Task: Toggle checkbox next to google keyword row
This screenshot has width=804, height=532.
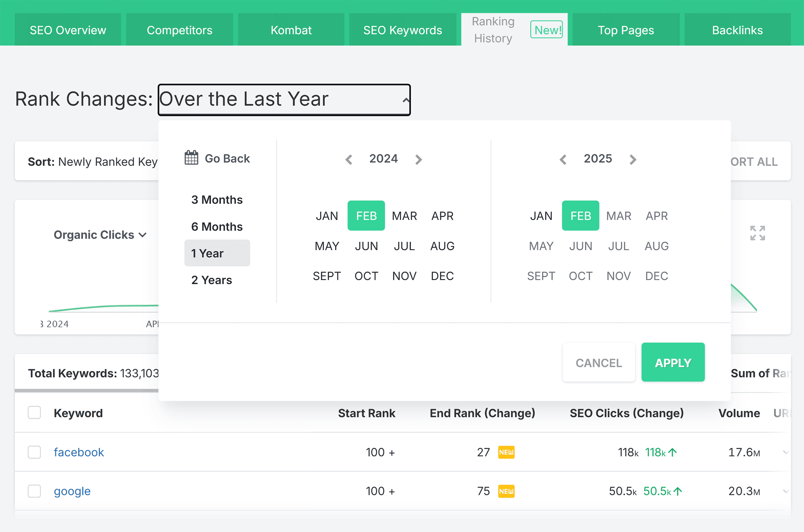Action: [x=34, y=491]
